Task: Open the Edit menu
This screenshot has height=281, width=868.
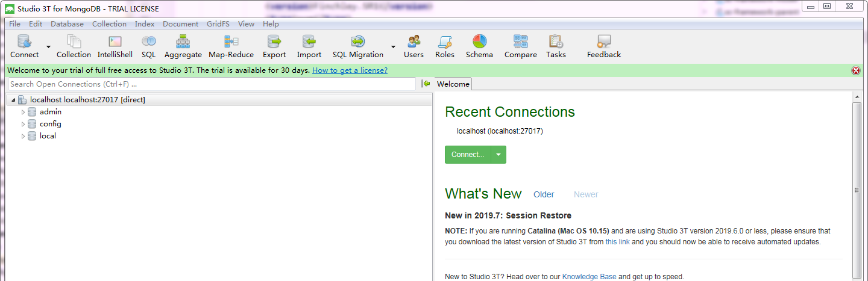Action: (x=36, y=24)
